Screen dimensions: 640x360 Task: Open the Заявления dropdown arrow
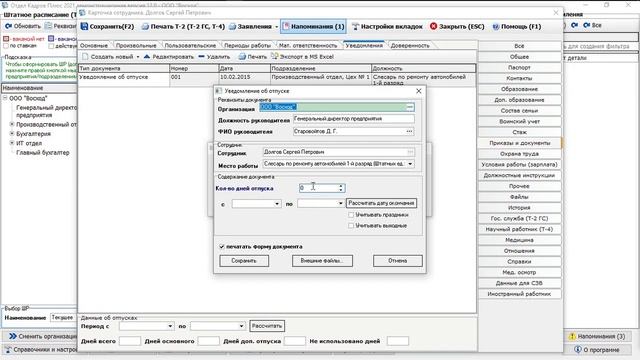276,27
